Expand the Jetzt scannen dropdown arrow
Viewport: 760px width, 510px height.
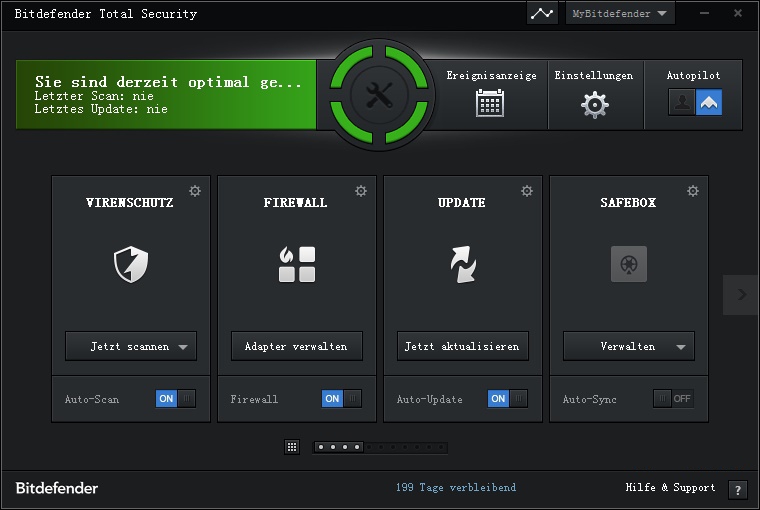[183, 347]
